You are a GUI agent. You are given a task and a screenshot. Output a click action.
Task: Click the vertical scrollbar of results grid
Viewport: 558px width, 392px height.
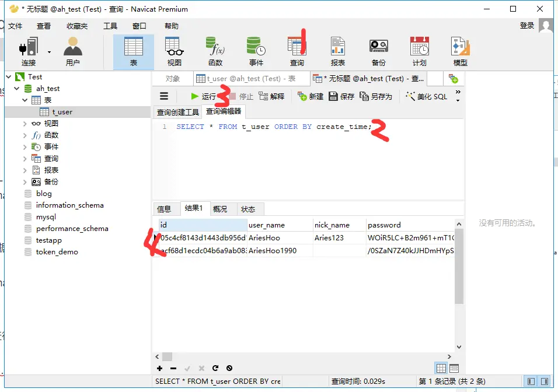click(459, 266)
